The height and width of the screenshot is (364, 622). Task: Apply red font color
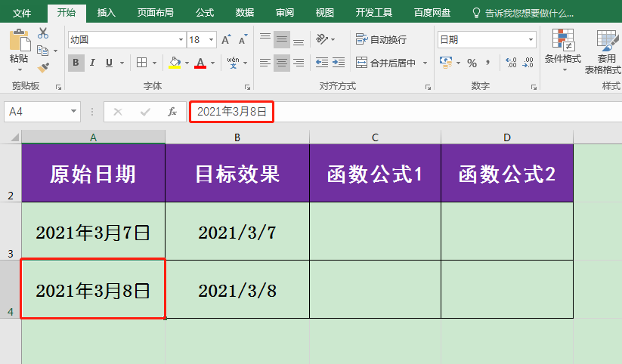(x=200, y=63)
